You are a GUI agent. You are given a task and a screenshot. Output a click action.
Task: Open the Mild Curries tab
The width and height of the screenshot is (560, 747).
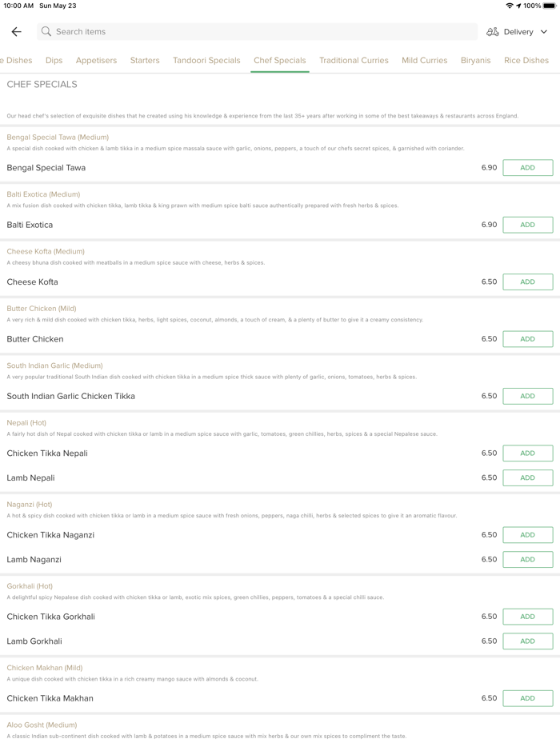pyautogui.click(x=424, y=61)
